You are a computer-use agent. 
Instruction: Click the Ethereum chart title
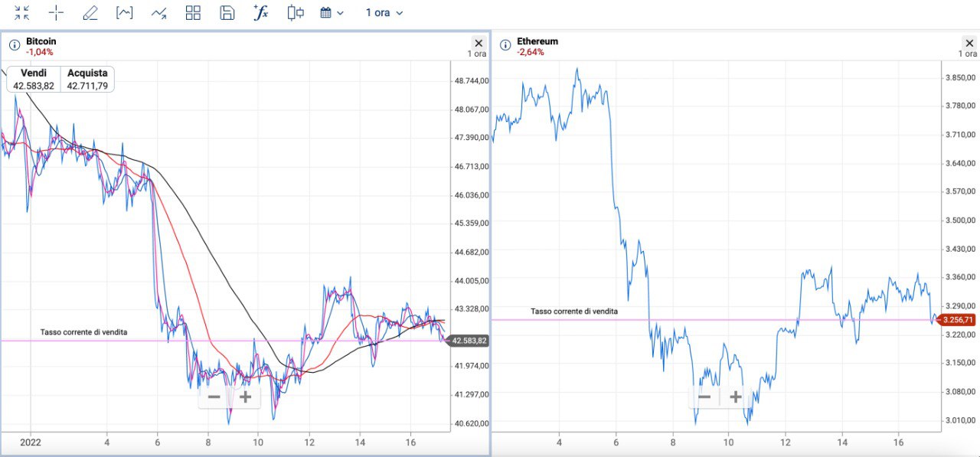537,41
